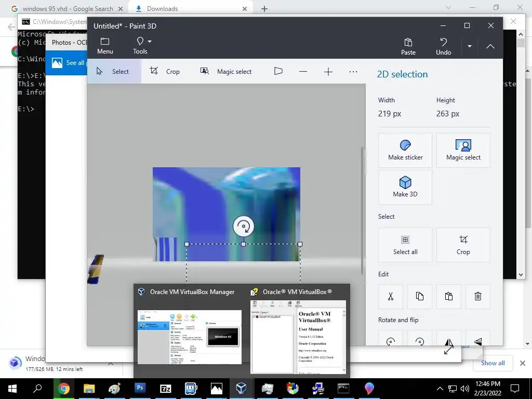Delete selection with trash icon

(478, 296)
